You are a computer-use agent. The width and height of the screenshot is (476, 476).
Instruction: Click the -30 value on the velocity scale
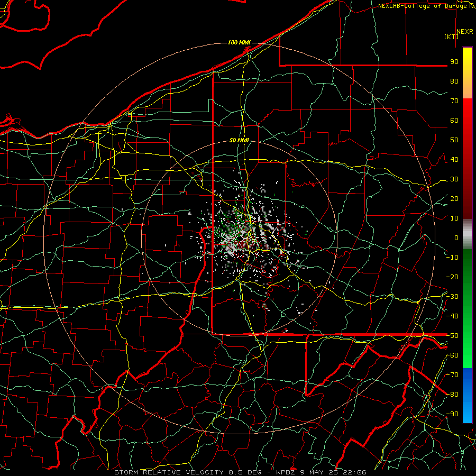[x=452, y=297]
